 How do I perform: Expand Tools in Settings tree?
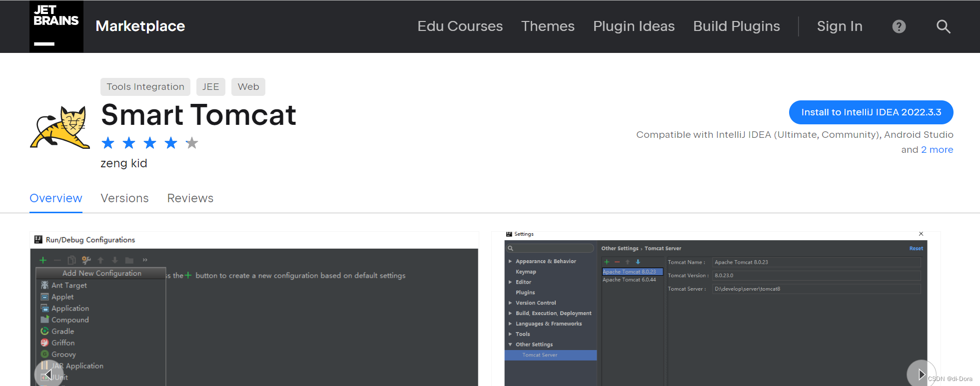coord(510,334)
